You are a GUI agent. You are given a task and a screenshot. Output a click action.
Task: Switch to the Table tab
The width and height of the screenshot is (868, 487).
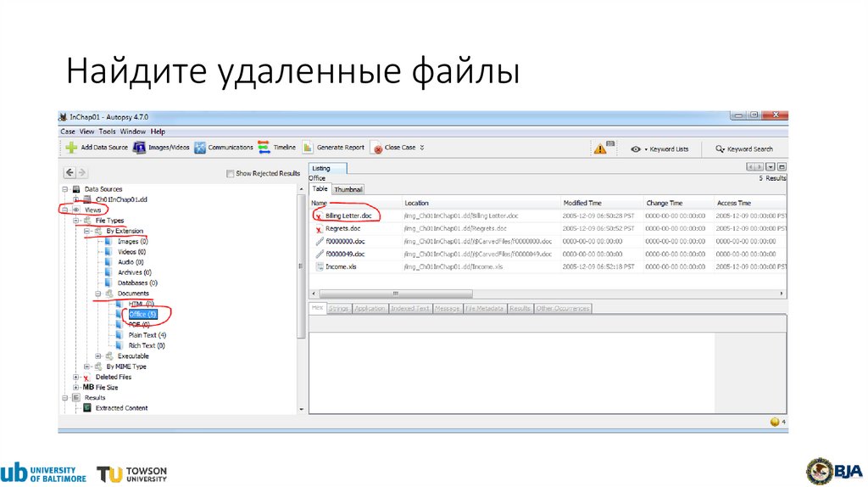[x=320, y=189]
